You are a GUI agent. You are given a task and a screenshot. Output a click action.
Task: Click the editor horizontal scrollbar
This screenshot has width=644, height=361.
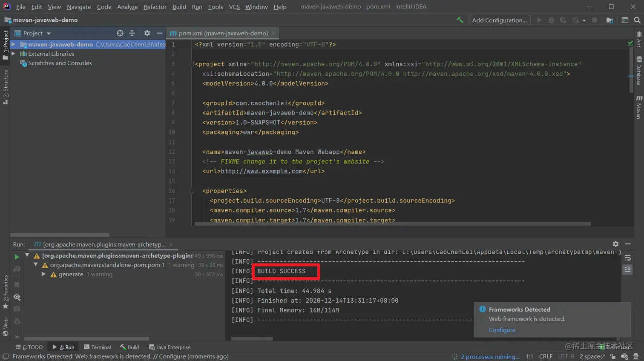coord(393,223)
